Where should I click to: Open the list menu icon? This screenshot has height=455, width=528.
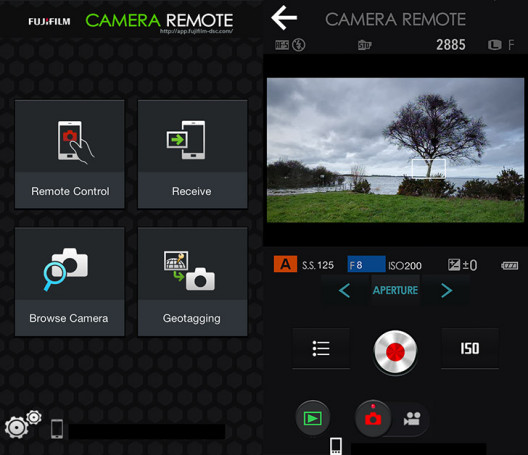(321, 348)
